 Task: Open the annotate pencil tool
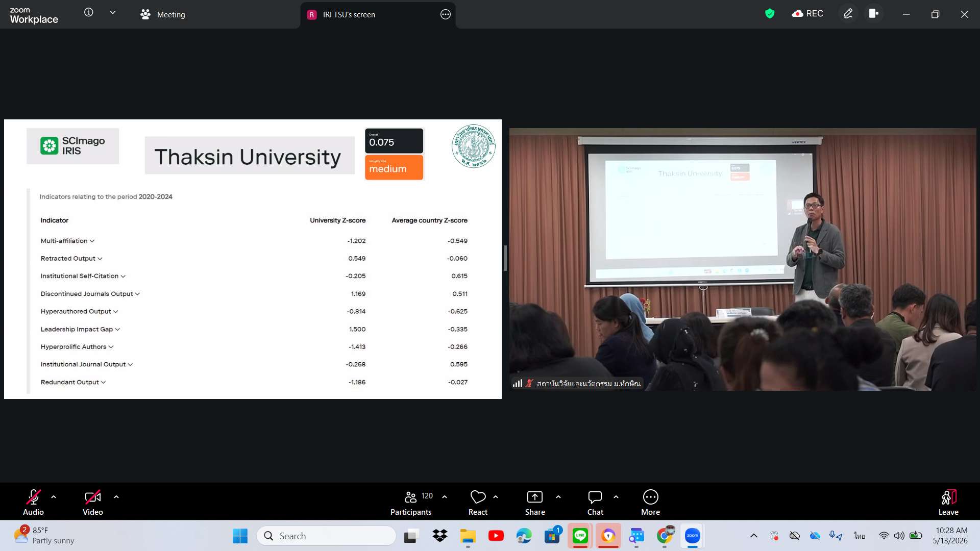pyautogui.click(x=848, y=14)
